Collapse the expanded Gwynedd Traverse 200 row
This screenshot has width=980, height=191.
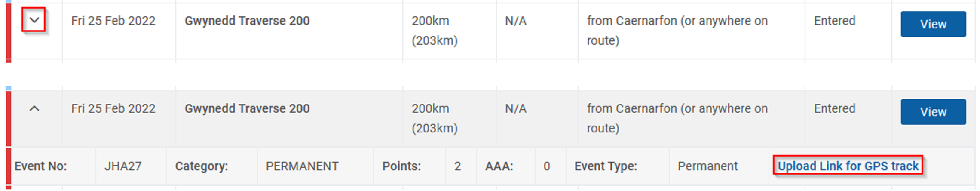coord(34,108)
